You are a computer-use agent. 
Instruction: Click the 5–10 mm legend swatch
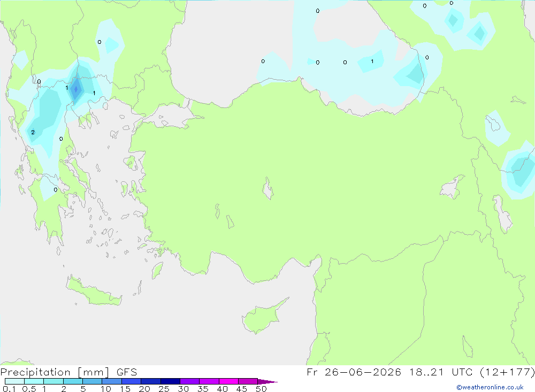pyautogui.click(x=93, y=381)
